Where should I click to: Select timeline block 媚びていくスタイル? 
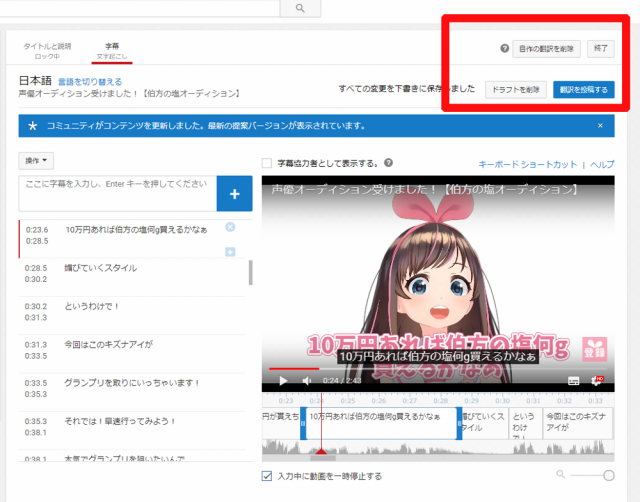coord(485,423)
